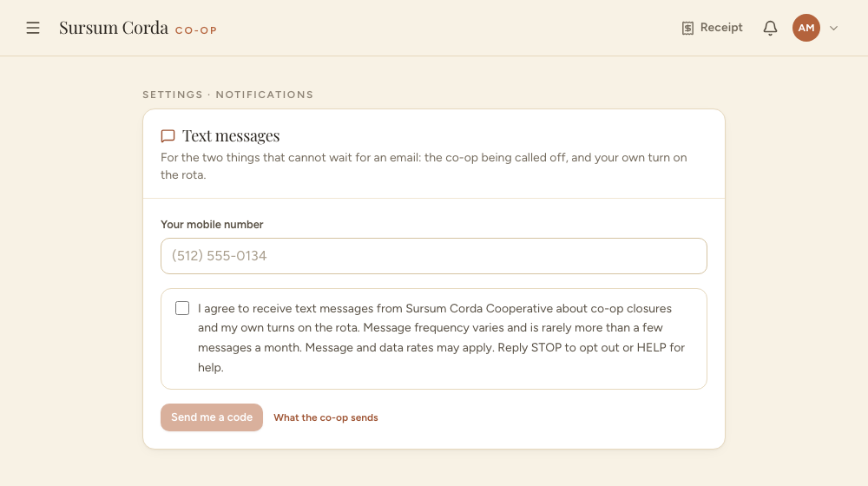868x486 pixels.
Task: Expand the account menu chevron
Action: tap(833, 29)
